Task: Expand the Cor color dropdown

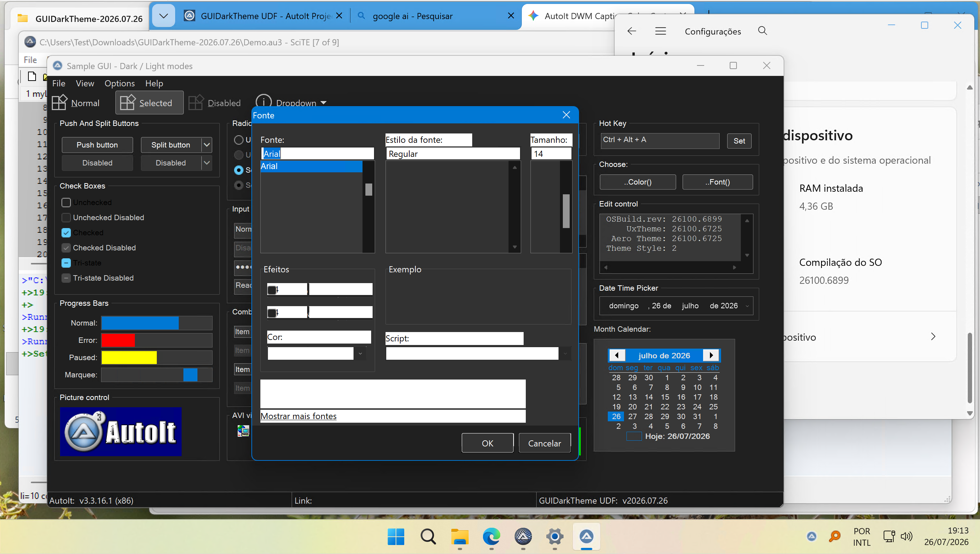Action: (x=360, y=354)
